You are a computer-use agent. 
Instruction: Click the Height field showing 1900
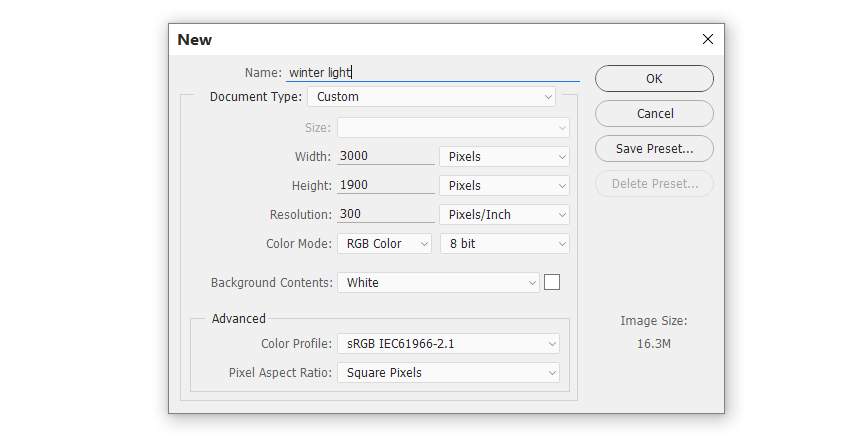point(386,185)
